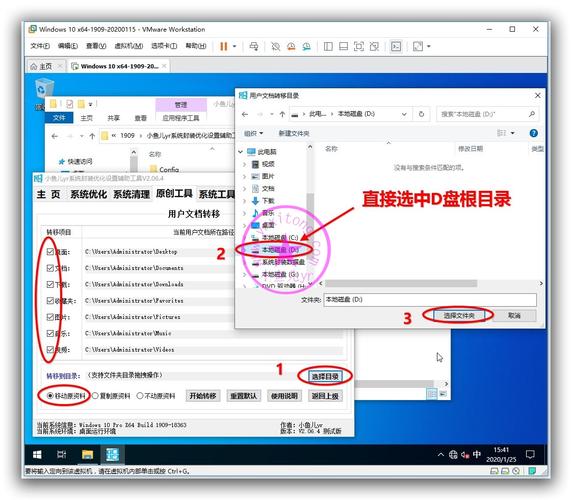Go back in the folder dialog
572x500 pixels.
point(245,114)
